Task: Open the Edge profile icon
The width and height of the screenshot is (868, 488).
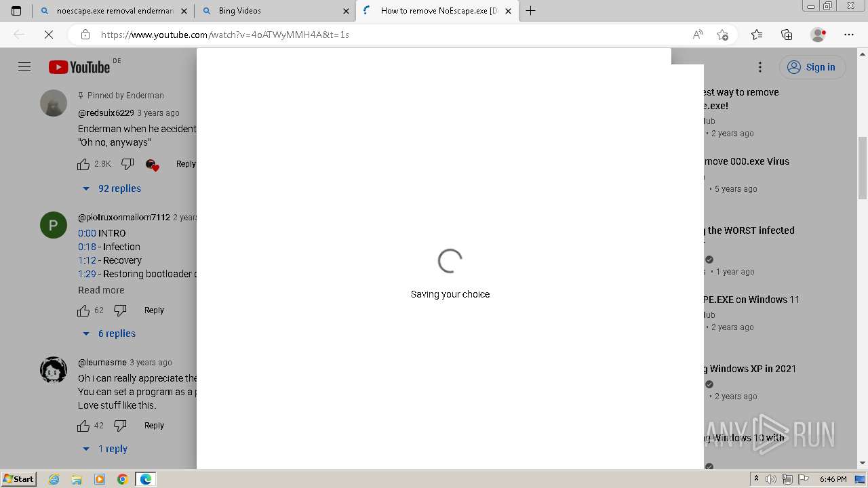Action: pyautogui.click(x=818, y=35)
